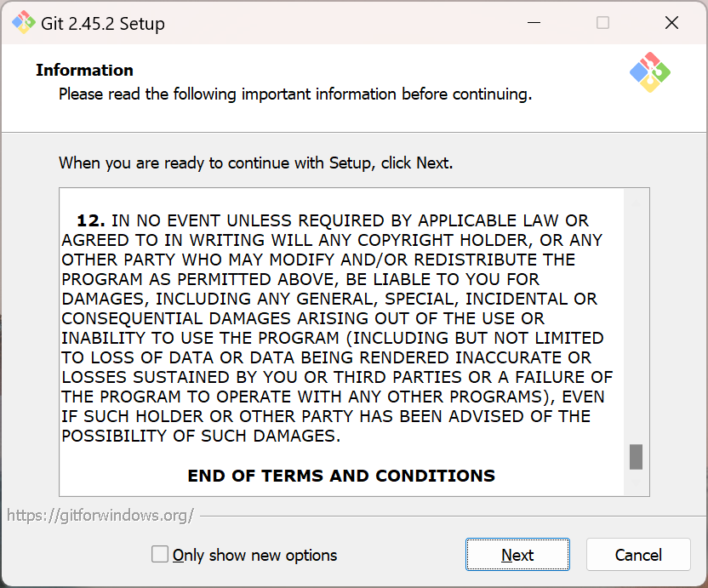
Task: Click the 'Only show new options' label text
Action: coord(254,556)
